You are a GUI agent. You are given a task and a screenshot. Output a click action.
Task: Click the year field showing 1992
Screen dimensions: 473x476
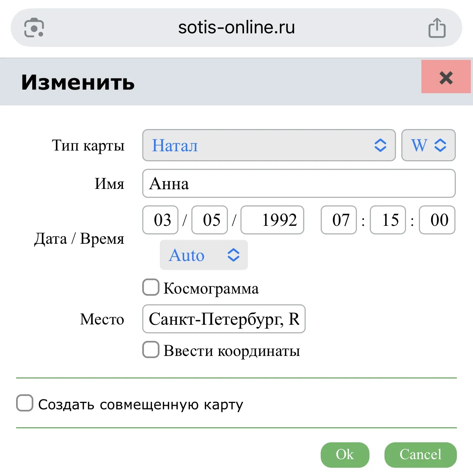point(272,220)
